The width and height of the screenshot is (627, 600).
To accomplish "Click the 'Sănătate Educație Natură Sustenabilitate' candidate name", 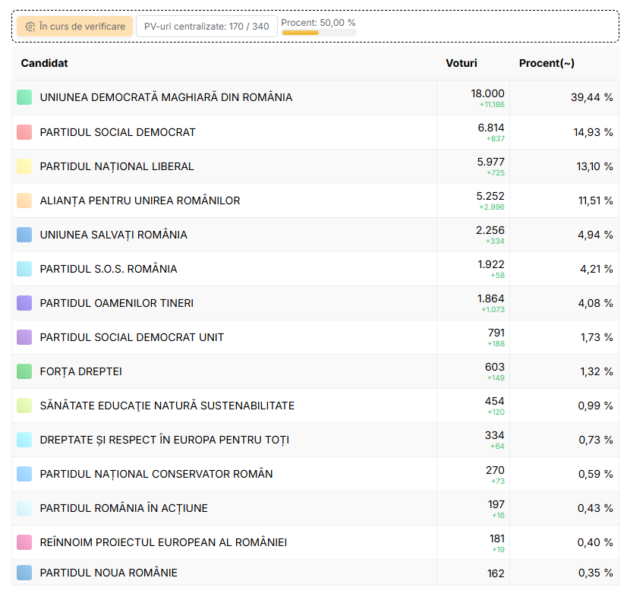I will coord(167,405).
